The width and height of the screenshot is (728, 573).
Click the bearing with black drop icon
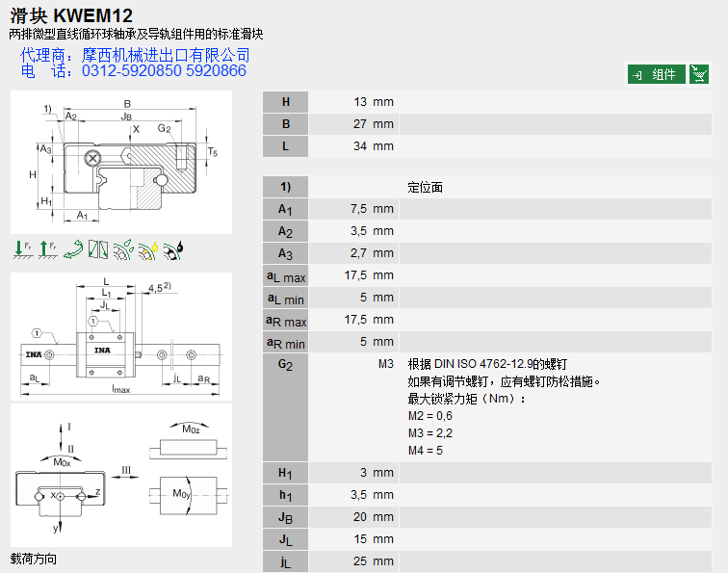(173, 249)
